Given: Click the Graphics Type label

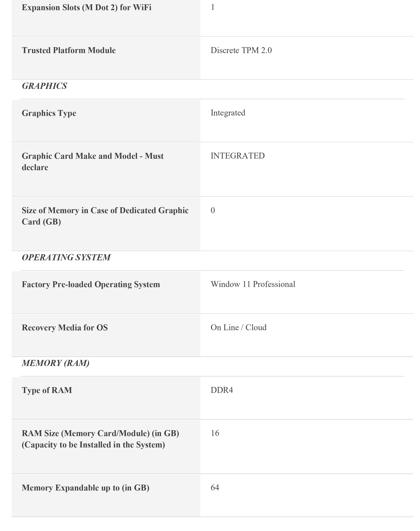Looking at the screenshot, I should pos(49,113).
